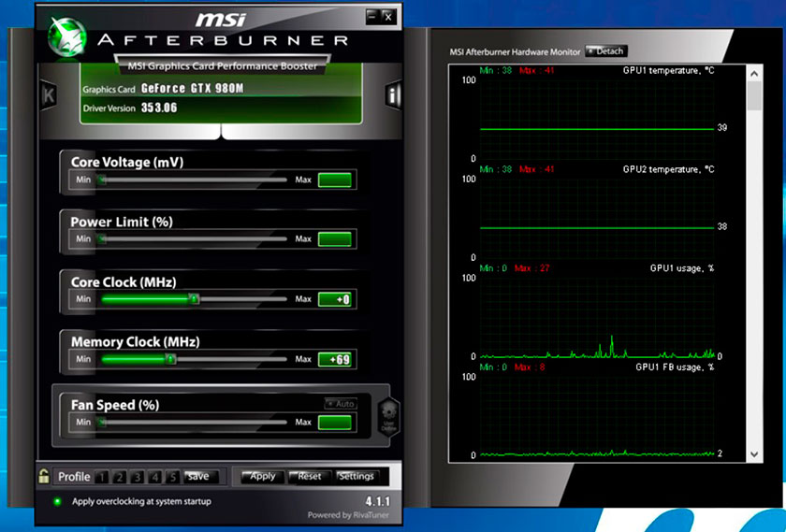Toggle the fan speed Auto button
The height and width of the screenshot is (532, 786).
click(x=341, y=404)
